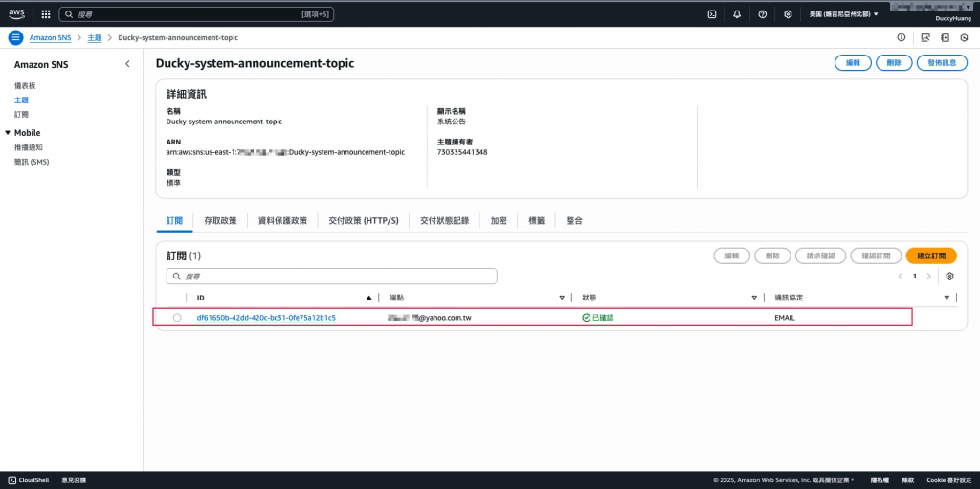Image resolution: width=980 pixels, height=489 pixels.
Task: Switch to the 整合 tab
Action: point(574,221)
